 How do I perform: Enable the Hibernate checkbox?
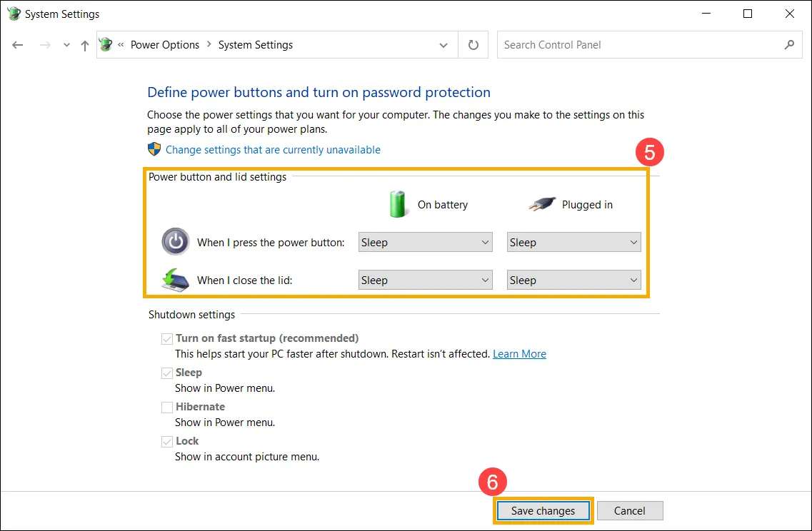(166, 407)
